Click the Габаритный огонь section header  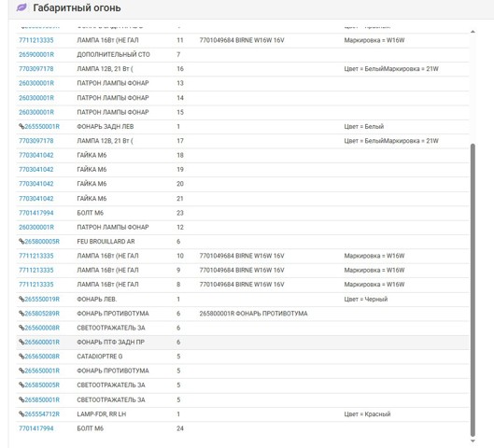click(77, 7)
